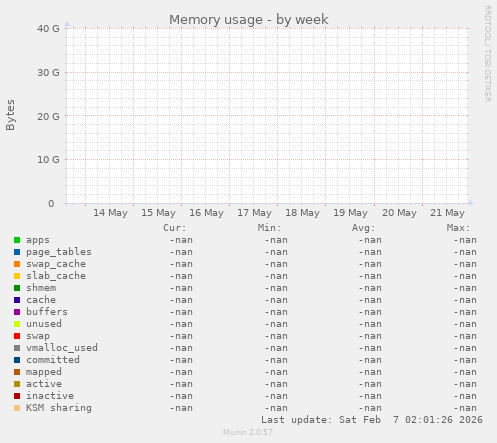Image resolution: width=497 pixels, height=443 pixels.
Task: Click the unused lime color swatch
Action: point(17,324)
